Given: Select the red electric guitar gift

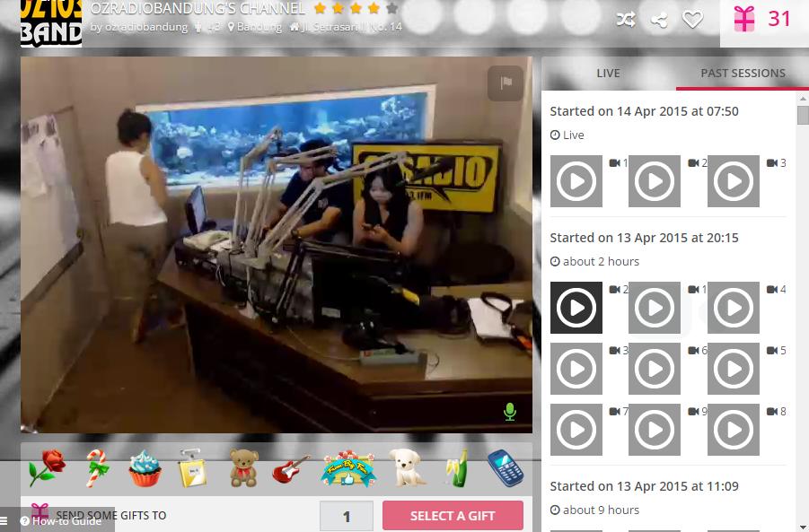Looking at the screenshot, I should [x=292, y=468].
